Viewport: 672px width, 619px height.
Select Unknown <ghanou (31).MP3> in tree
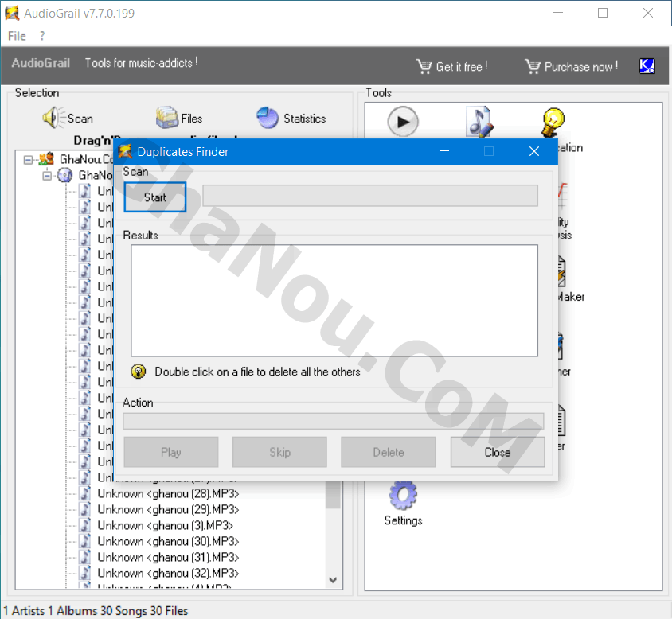point(168,557)
